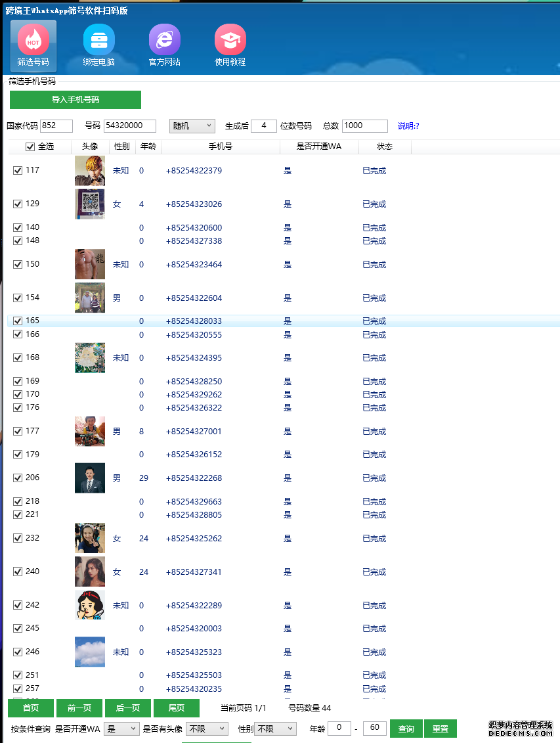Image resolution: width=560 pixels, height=743 pixels.
Task: Open the 说明:? help link
Action: pos(408,125)
